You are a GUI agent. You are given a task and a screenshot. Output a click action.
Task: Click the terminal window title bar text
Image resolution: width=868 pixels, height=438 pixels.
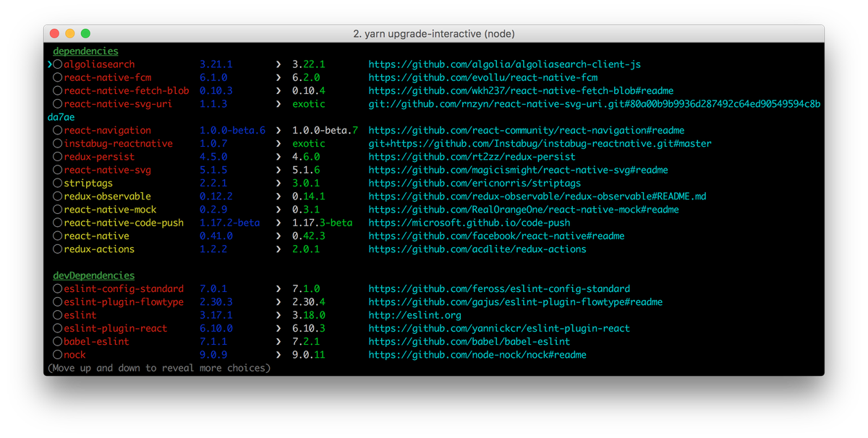point(434,34)
